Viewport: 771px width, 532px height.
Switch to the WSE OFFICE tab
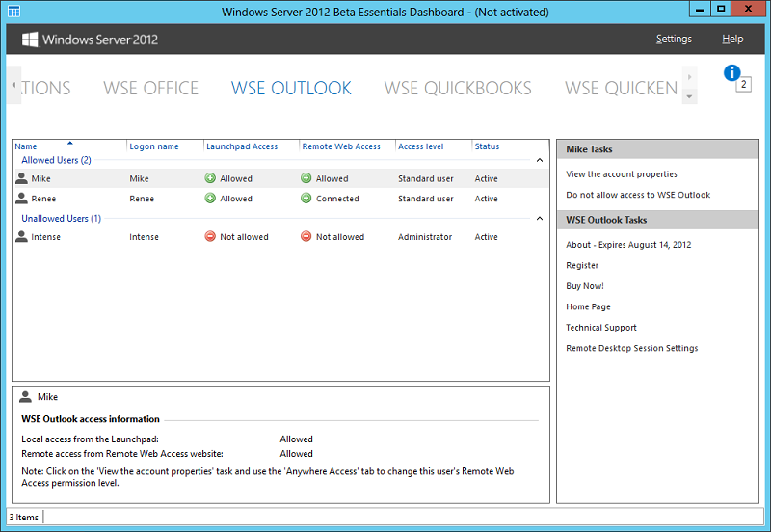[150, 89]
